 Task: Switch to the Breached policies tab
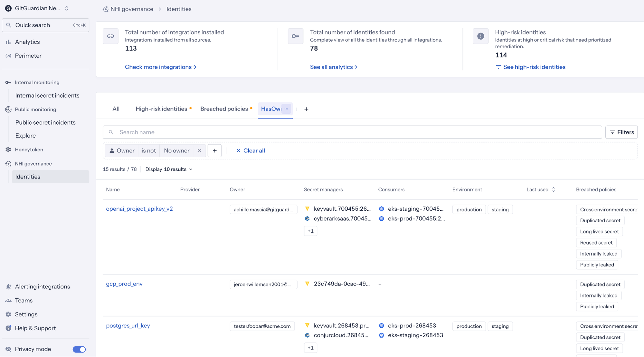click(x=224, y=109)
